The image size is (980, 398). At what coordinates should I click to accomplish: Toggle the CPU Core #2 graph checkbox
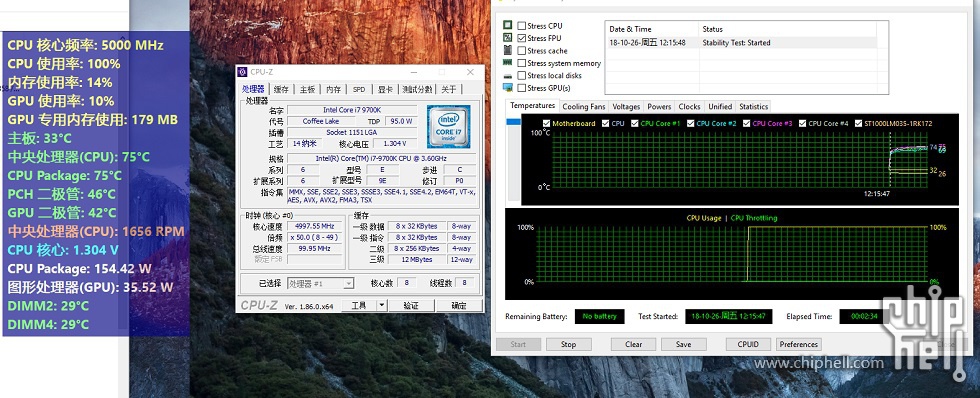click(x=691, y=123)
